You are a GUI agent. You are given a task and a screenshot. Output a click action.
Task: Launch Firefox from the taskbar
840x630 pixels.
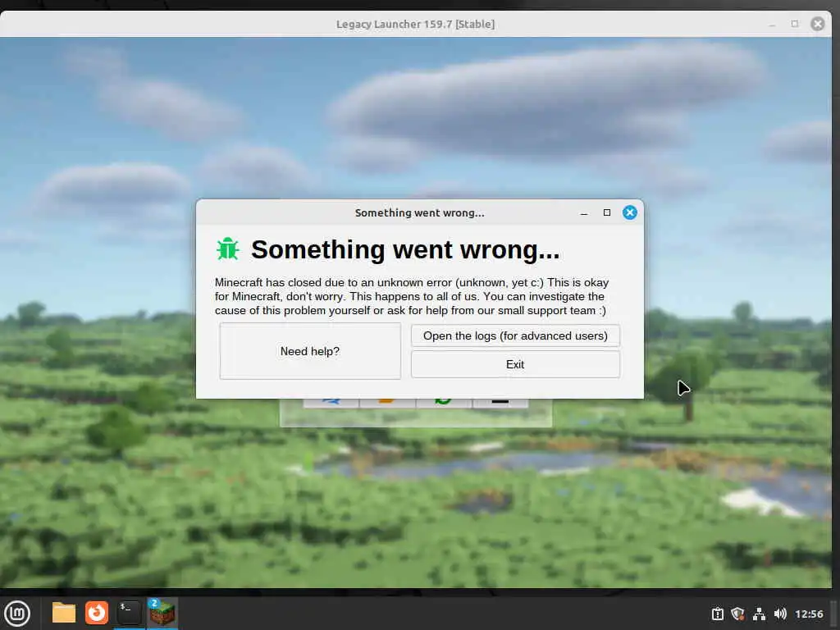pyautogui.click(x=97, y=613)
